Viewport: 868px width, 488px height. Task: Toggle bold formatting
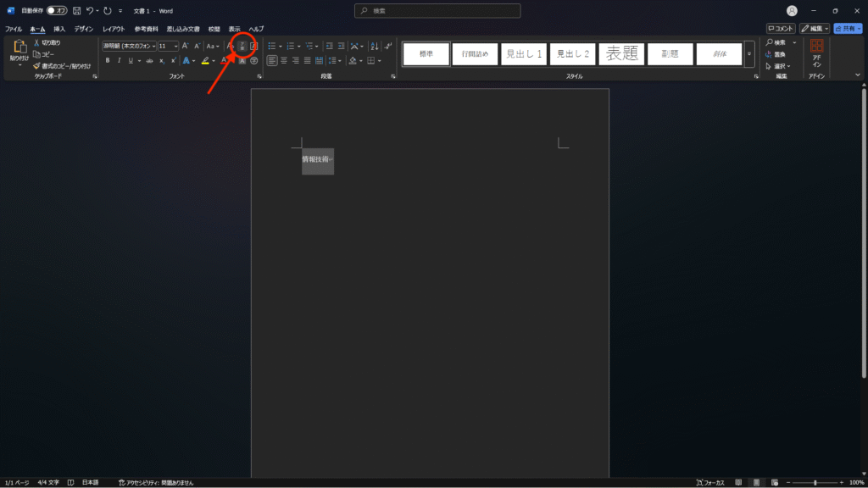pyautogui.click(x=108, y=61)
